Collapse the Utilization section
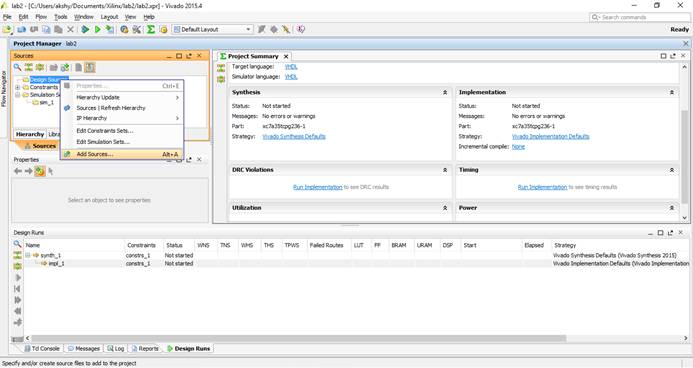 click(445, 208)
